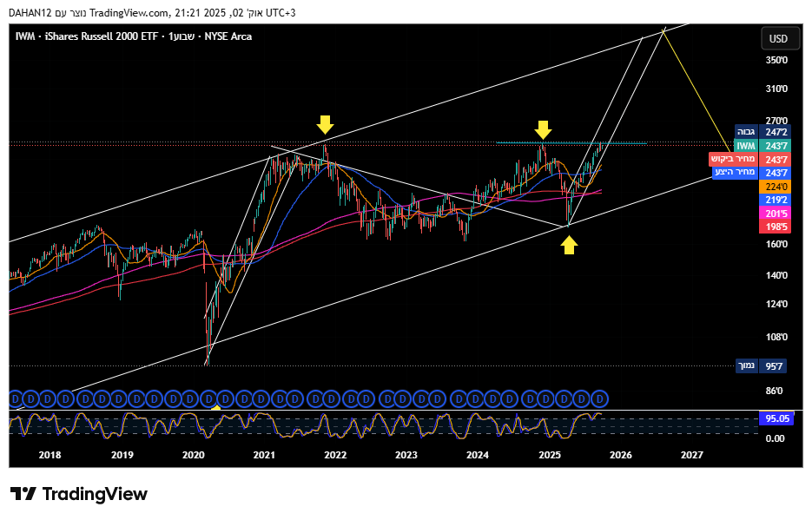Click the NYSE Arca exchange label
Image resolution: width=812 pixels, height=520 pixels.
click(x=228, y=36)
